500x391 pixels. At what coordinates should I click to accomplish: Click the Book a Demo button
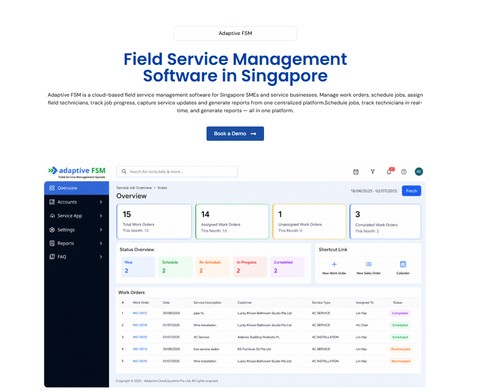coord(235,134)
